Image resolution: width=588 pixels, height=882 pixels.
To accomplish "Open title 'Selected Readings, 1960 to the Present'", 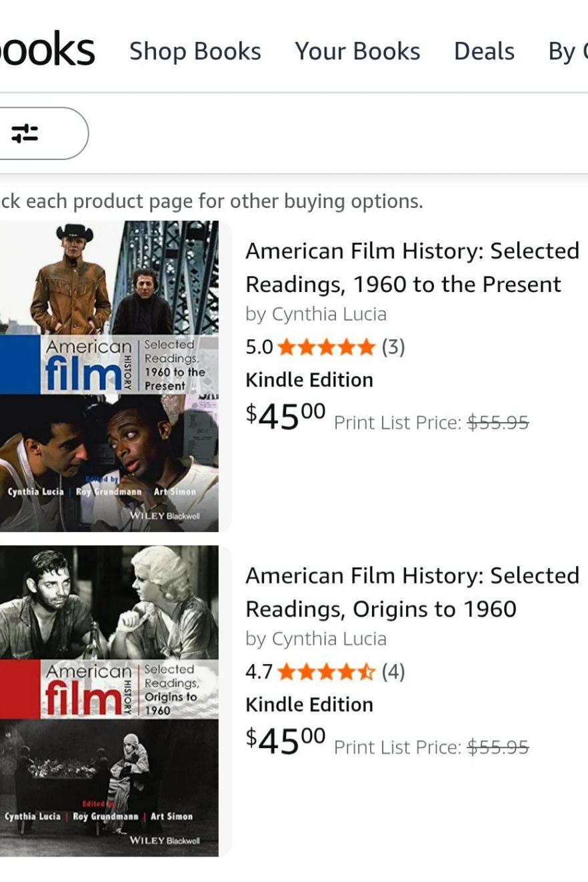I will click(x=411, y=267).
